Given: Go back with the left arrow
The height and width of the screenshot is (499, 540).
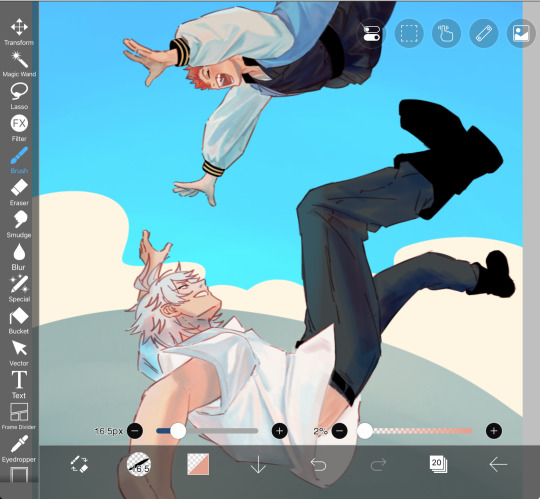Looking at the screenshot, I should [x=498, y=464].
